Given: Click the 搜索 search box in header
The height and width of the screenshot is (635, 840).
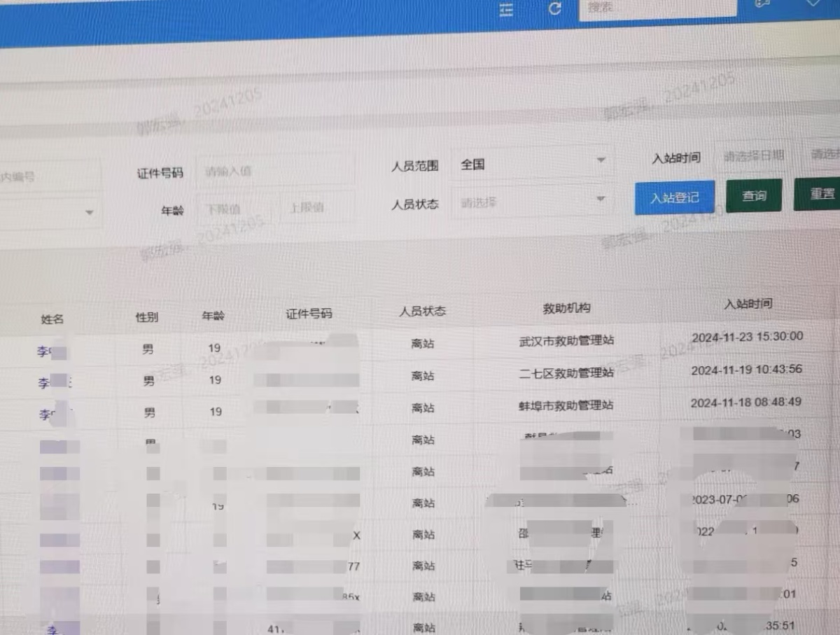Looking at the screenshot, I should pyautogui.click(x=657, y=8).
